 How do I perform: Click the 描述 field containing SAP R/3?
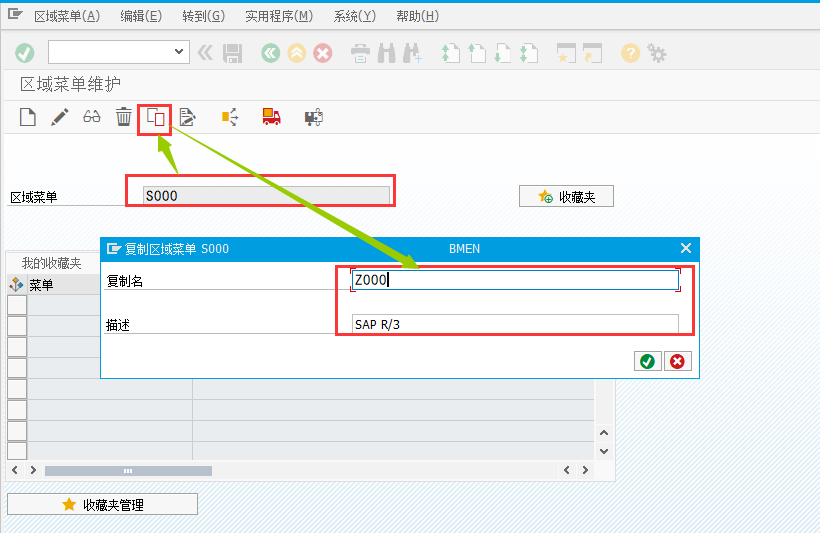(515, 324)
